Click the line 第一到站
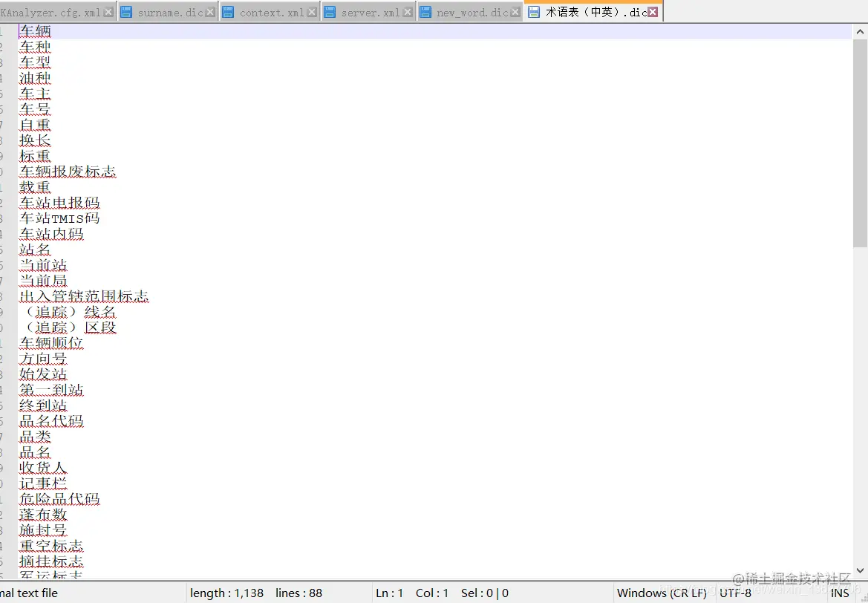The width and height of the screenshot is (868, 603). [x=51, y=390]
